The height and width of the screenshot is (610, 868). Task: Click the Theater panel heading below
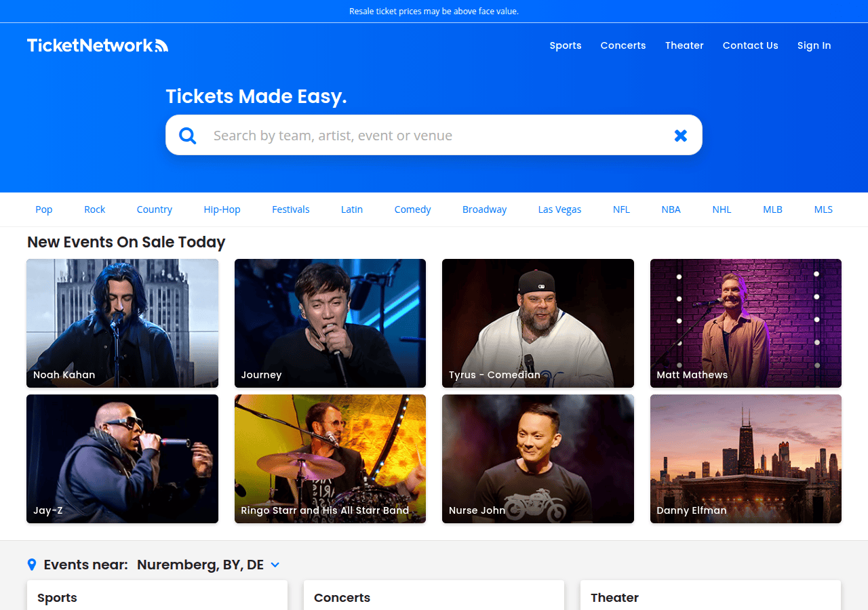614,598
